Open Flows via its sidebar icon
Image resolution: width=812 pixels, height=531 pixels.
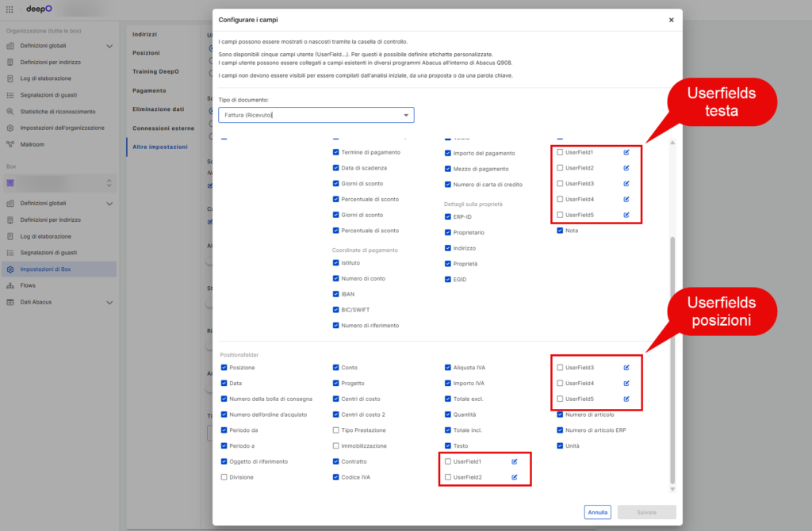click(10, 285)
